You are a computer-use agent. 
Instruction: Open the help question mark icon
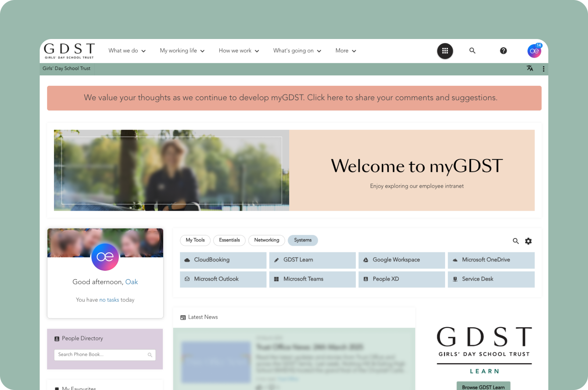pyautogui.click(x=503, y=51)
